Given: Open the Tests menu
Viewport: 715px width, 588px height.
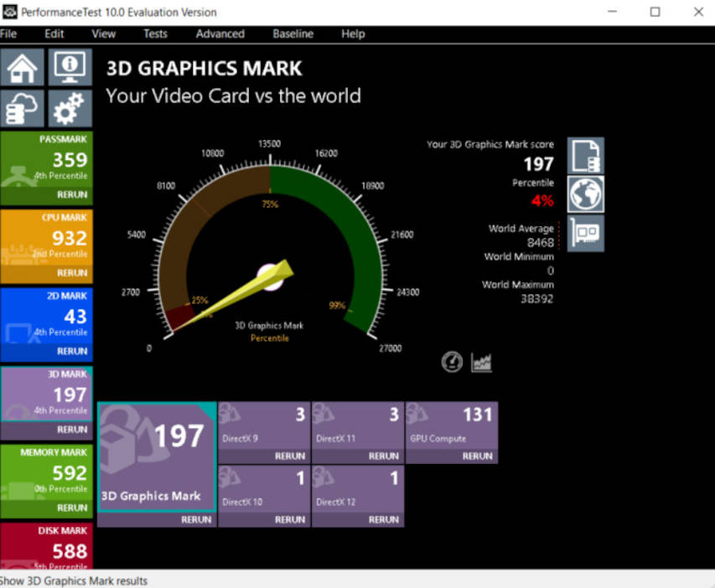Looking at the screenshot, I should (156, 34).
